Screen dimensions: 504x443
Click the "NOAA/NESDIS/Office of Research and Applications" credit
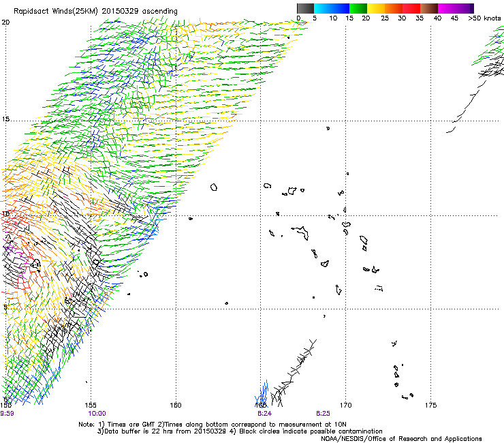coord(401,438)
